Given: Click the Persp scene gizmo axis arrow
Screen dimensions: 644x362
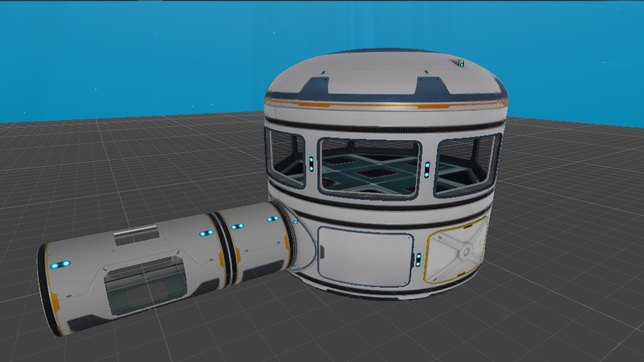Looking at the screenshot, I should pos(605,63).
